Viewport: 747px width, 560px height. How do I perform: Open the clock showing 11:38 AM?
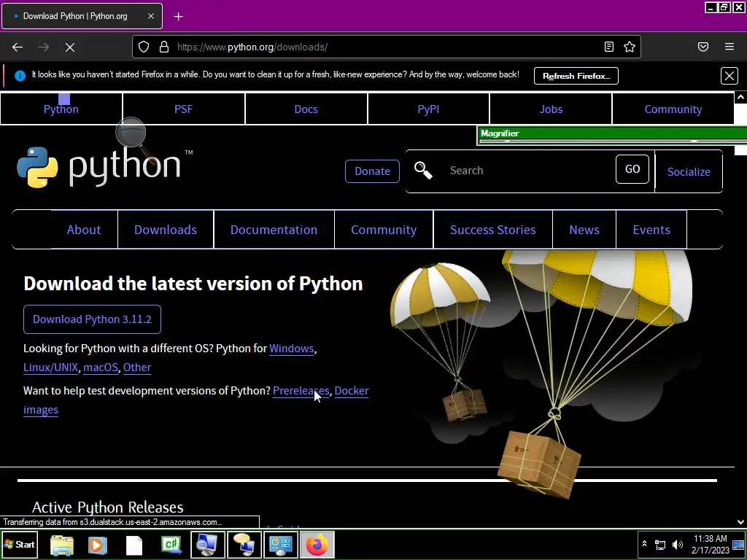[711, 544]
